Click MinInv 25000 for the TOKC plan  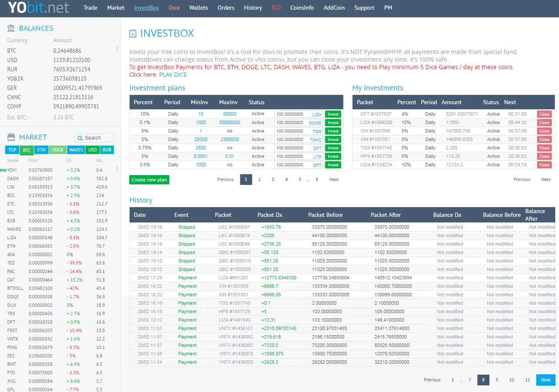(201, 139)
